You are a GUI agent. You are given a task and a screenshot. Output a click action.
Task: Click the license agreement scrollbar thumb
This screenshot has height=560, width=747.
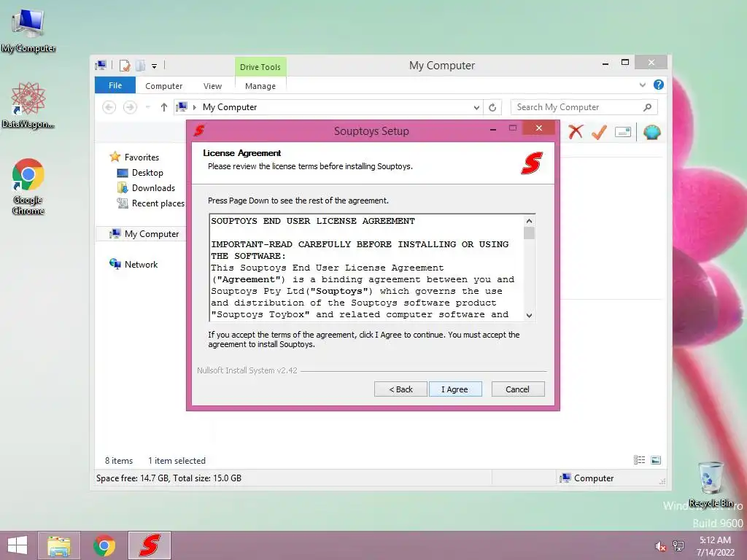click(x=530, y=233)
